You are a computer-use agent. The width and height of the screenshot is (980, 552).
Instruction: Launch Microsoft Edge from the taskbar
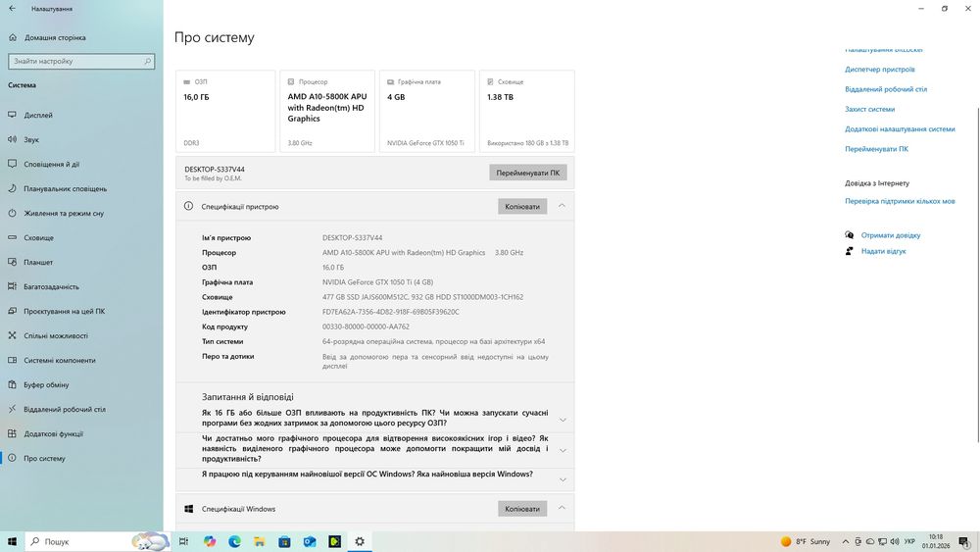[234, 541]
